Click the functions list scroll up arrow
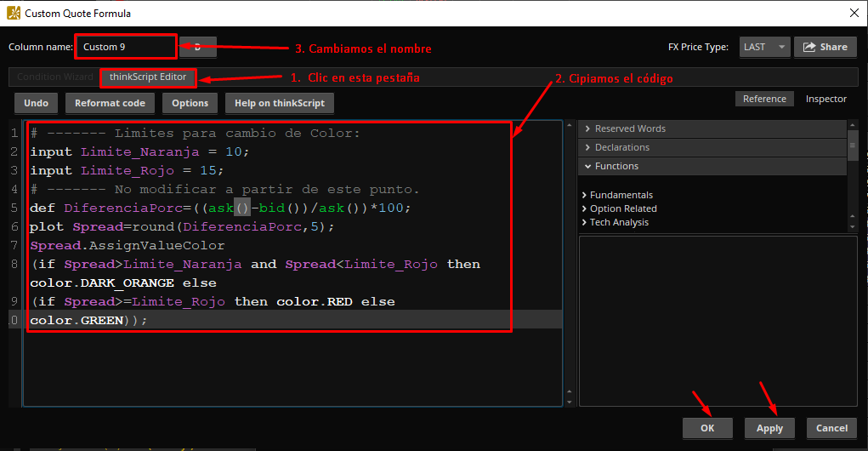 pos(853,216)
